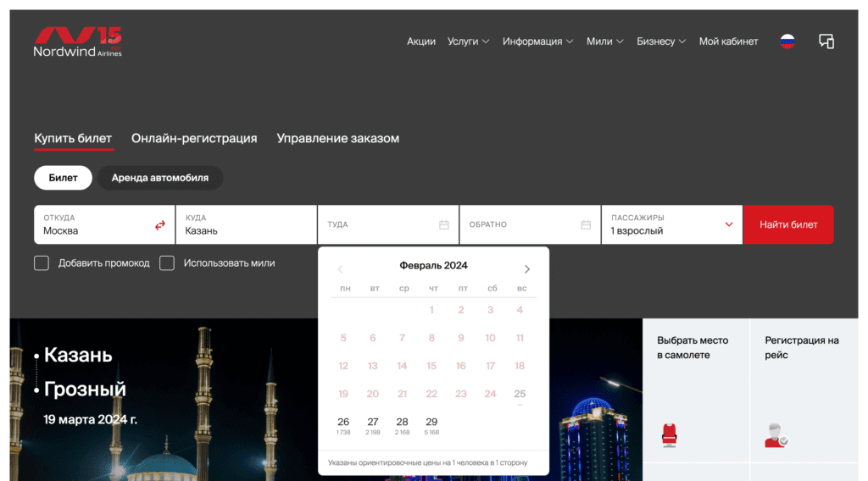Select the Билет pill
Image resolution: width=868 pixels, height=481 pixels.
point(63,178)
